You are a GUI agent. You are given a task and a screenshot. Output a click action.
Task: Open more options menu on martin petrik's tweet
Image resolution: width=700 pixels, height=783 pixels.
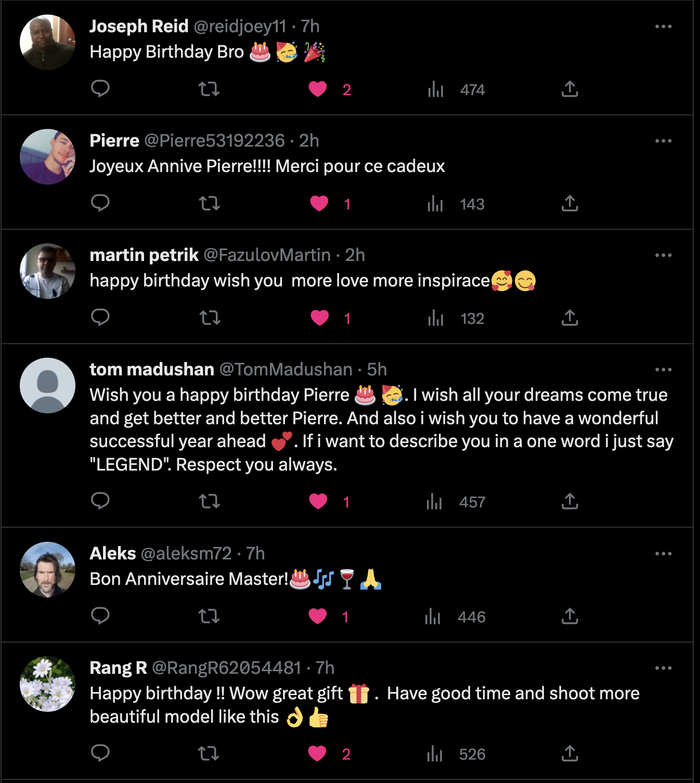[664, 255]
